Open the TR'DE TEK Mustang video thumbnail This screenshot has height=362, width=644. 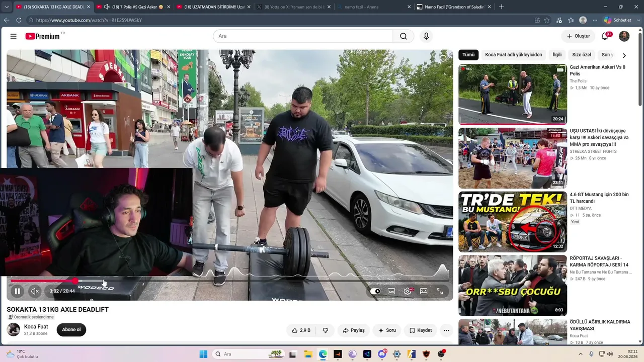point(513,222)
